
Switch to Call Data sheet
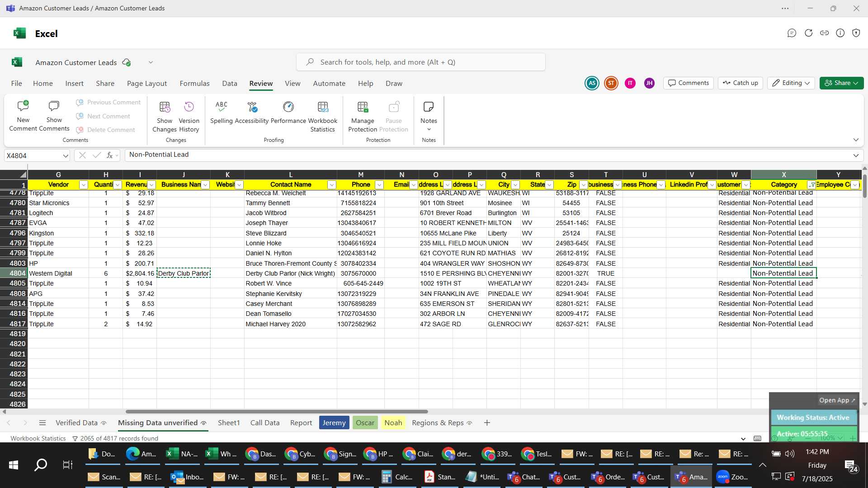pos(265,423)
